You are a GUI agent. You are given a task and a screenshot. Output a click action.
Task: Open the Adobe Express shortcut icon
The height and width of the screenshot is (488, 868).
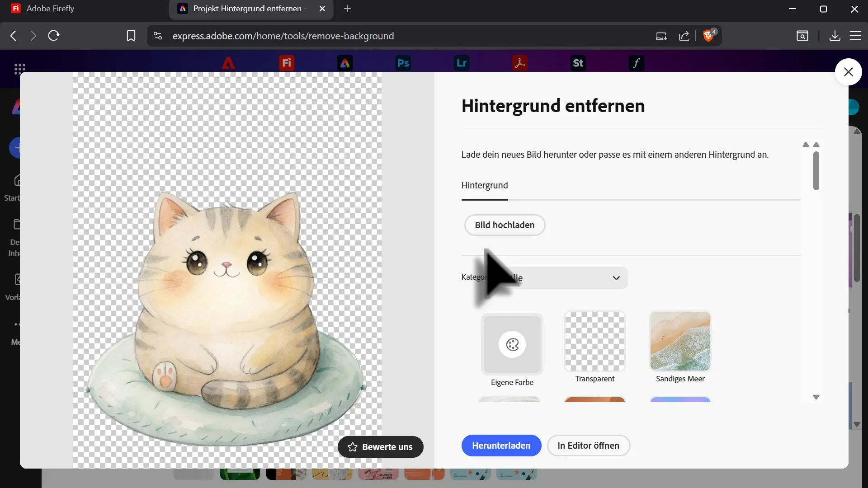(345, 63)
